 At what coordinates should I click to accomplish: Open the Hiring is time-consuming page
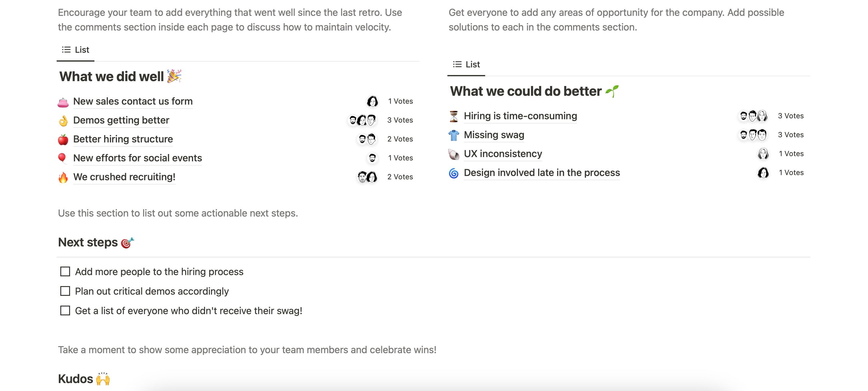(520, 116)
